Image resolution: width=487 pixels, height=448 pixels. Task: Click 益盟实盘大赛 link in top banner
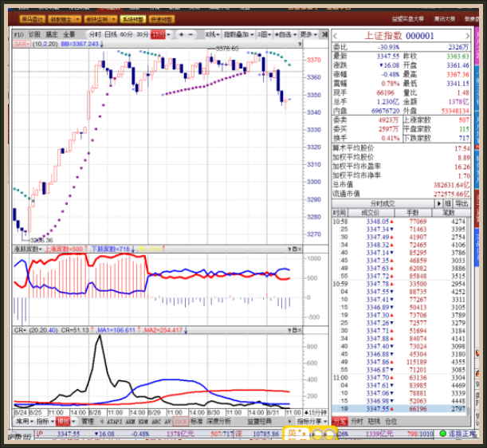coord(407,19)
